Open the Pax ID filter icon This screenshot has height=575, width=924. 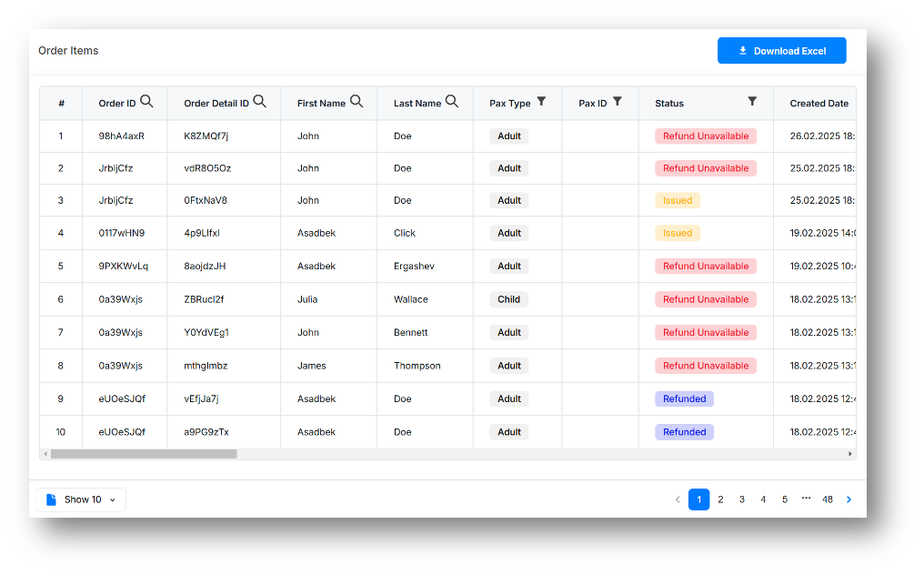[x=618, y=102]
